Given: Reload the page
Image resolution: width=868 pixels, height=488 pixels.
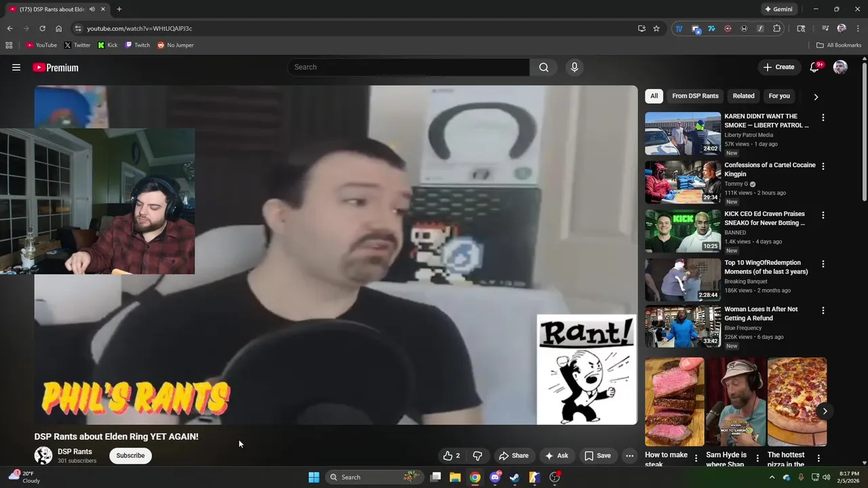Looking at the screenshot, I should click(x=42, y=28).
